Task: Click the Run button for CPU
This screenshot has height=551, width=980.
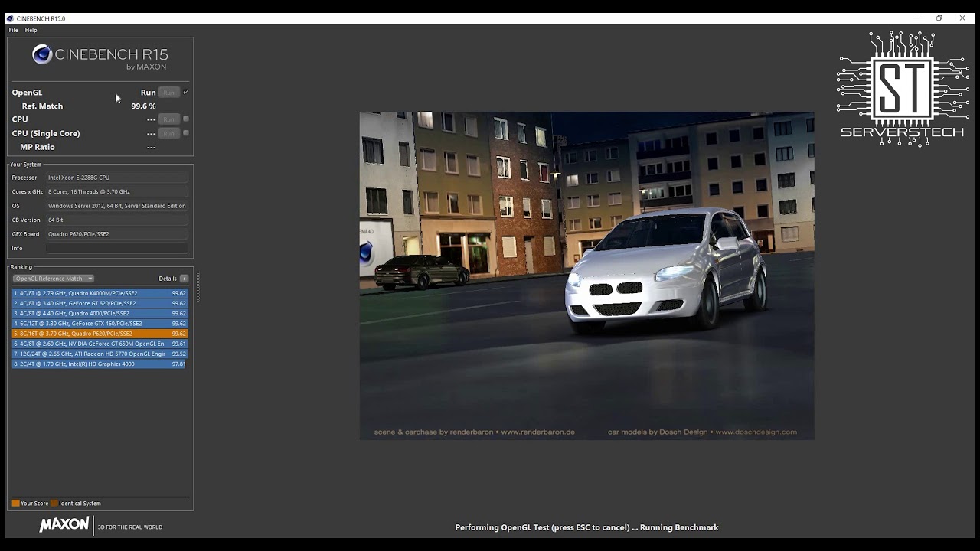Action: pos(168,119)
